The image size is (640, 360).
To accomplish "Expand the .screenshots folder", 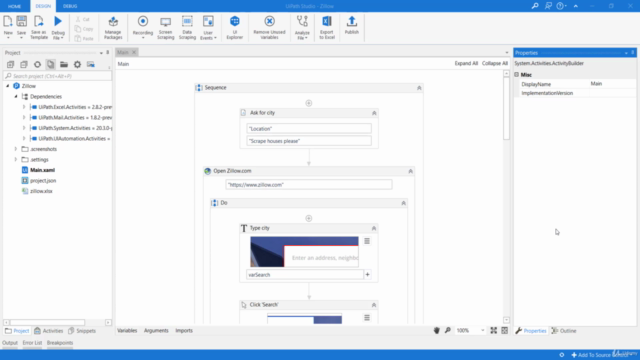I will [x=16, y=149].
